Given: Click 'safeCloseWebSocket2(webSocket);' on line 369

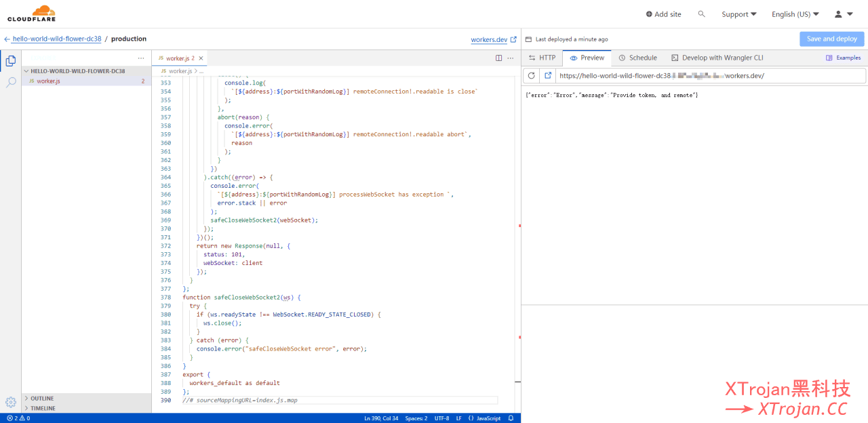Looking at the screenshot, I should (x=264, y=220).
